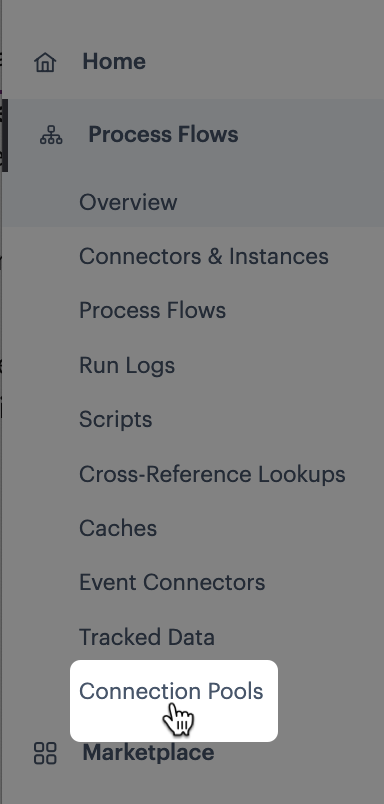
Task: Click the word Instances in Connectors & Instances
Action: click(278, 256)
